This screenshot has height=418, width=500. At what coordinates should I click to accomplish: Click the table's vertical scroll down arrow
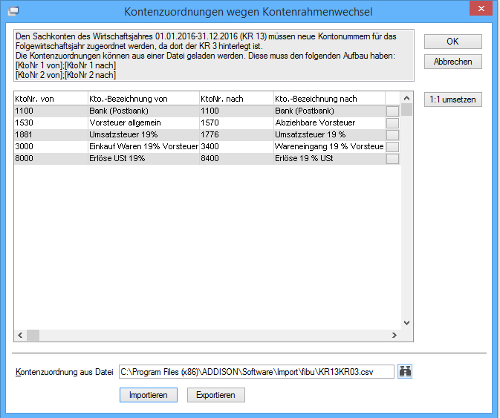[406, 323]
